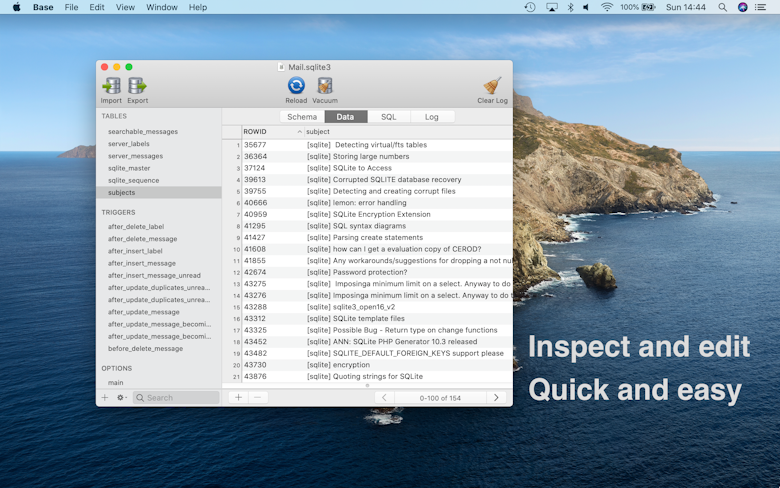780x488 pixels.
Task: Click the Clear Log broom icon
Action: [x=492, y=86]
